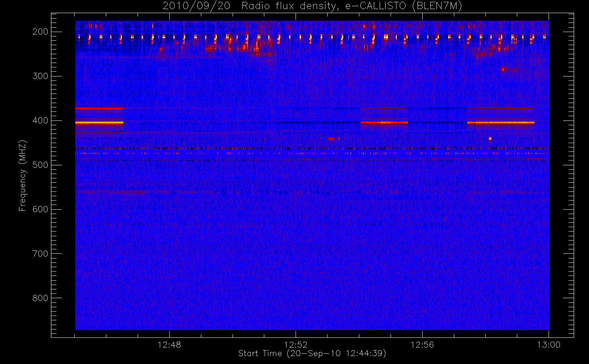Viewport: 589px width, 364px height.
Task: Click the 600 frequency tick label
Action: (x=40, y=209)
